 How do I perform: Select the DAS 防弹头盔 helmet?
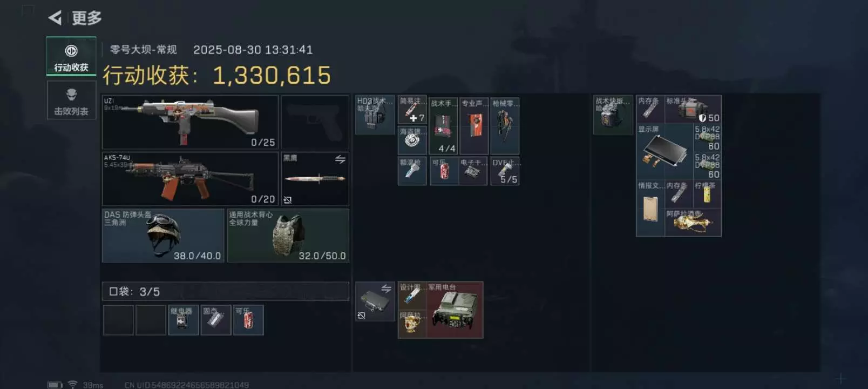coord(163,236)
